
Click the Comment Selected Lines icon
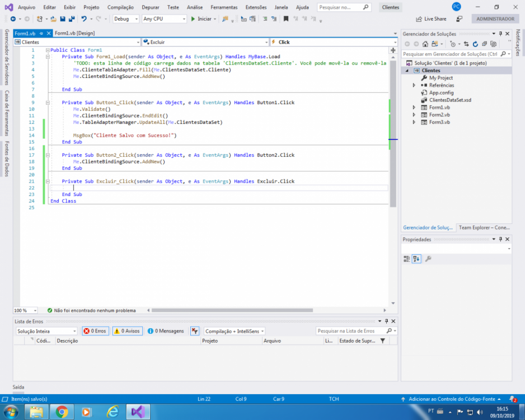coord(265,19)
